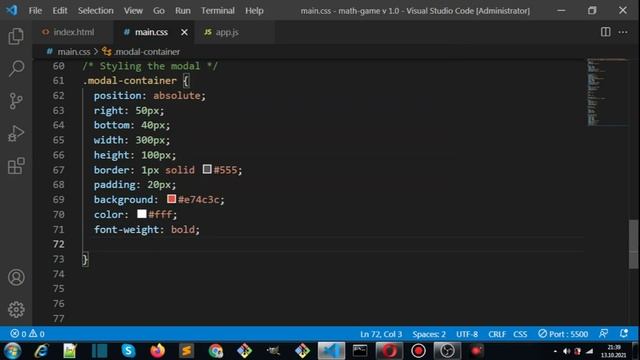Image resolution: width=640 pixels, height=360 pixels.
Task: Open Internet Explorer from taskbar
Action: click(41, 351)
